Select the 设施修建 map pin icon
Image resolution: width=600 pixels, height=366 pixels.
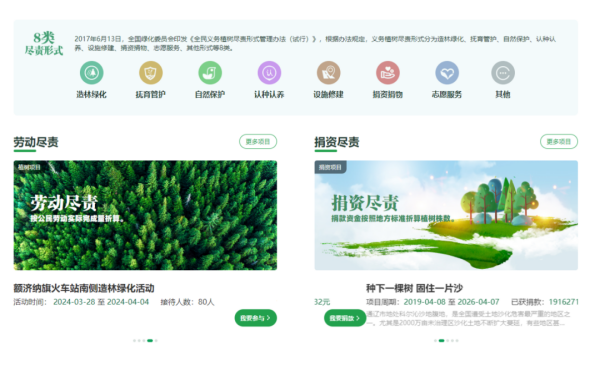pyautogui.click(x=329, y=73)
